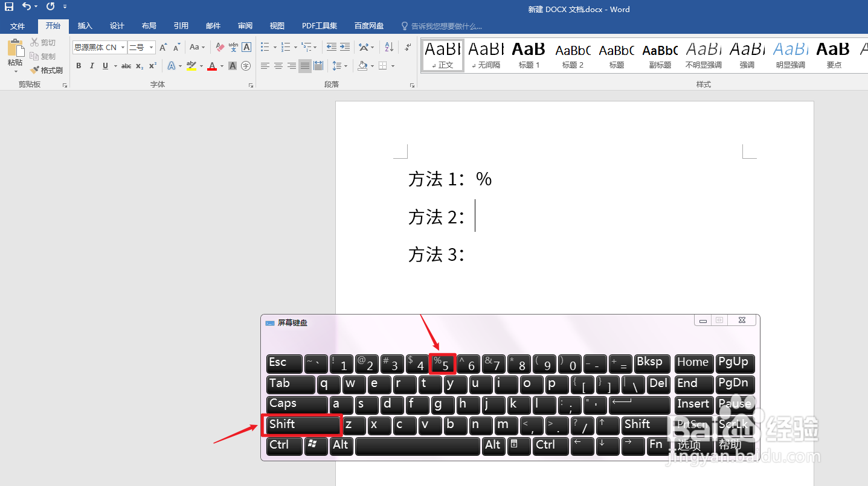Image resolution: width=868 pixels, height=486 pixels.
Task: Open the 设计 ribbon tab
Action: click(x=117, y=26)
